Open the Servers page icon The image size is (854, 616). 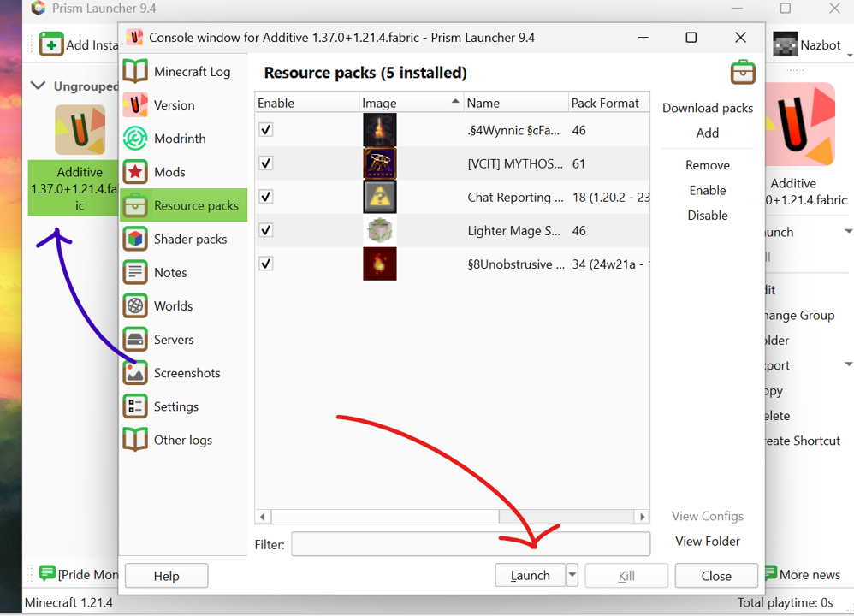point(135,340)
